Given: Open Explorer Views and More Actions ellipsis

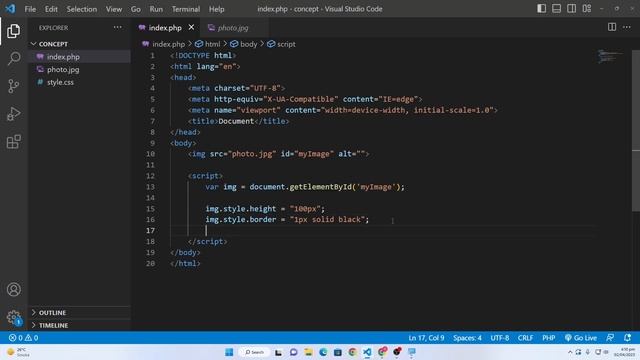Looking at the screenshot, I should pyautogui.click(x=118, y=27).
